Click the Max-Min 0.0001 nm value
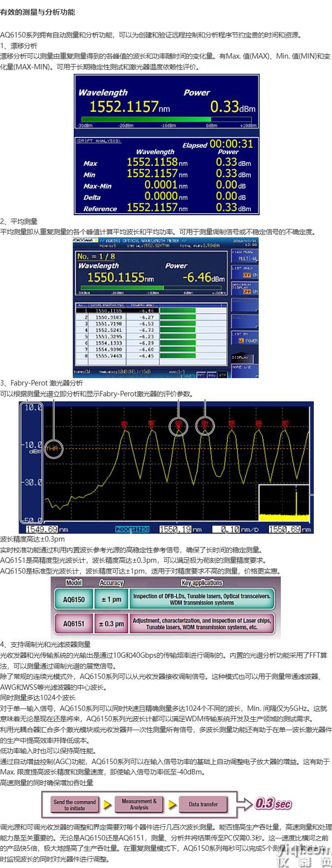 166,185
